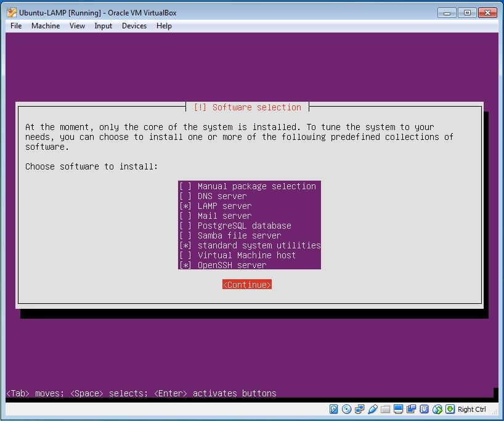Click the display monitor status icon
The width and height of the screenshot is (504, 421).
tap(398, 409)
